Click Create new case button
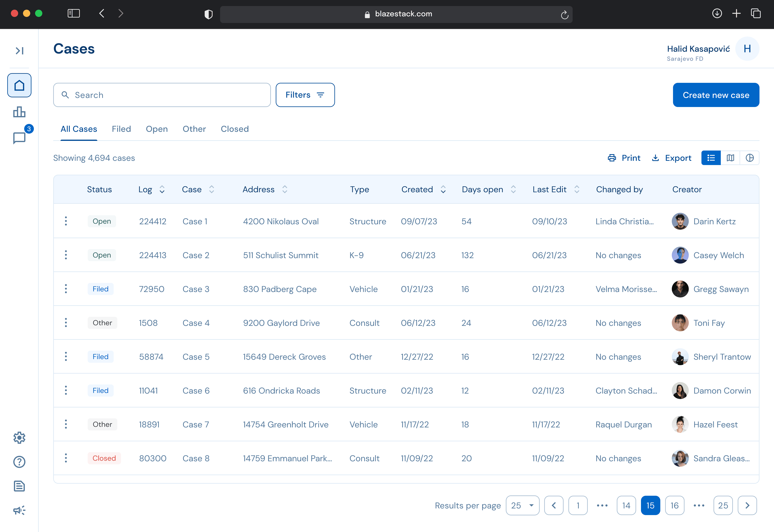 (x=716, y=95)
